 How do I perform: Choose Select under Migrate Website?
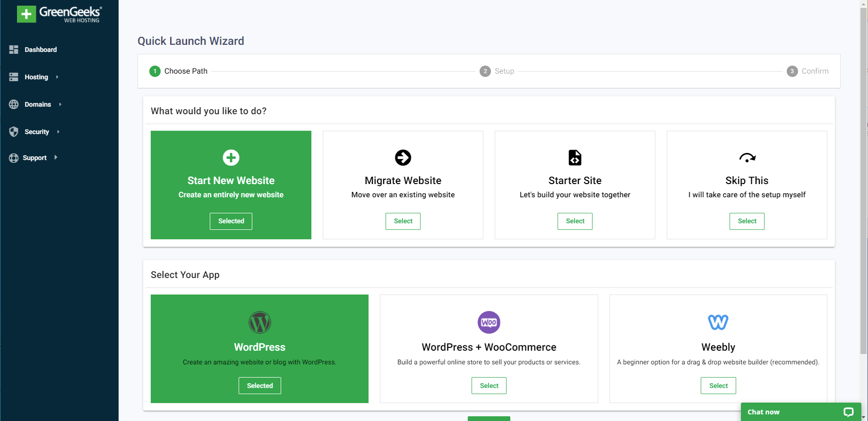pyautogui.click(x=403, y=221)
